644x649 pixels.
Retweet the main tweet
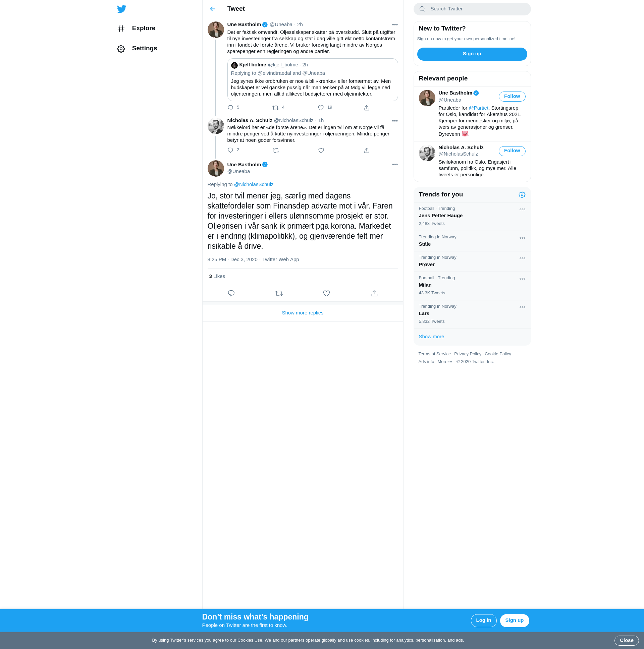(279, 293)
